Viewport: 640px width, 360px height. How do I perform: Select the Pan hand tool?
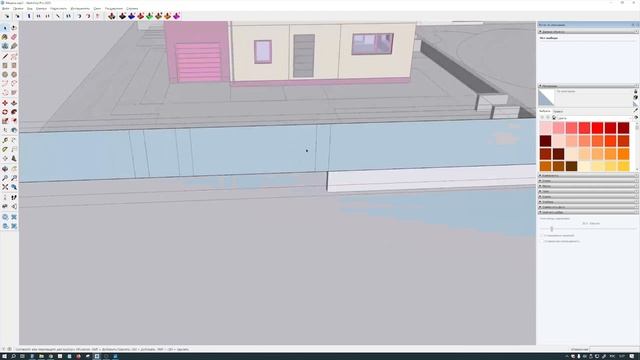coord(14,169)
